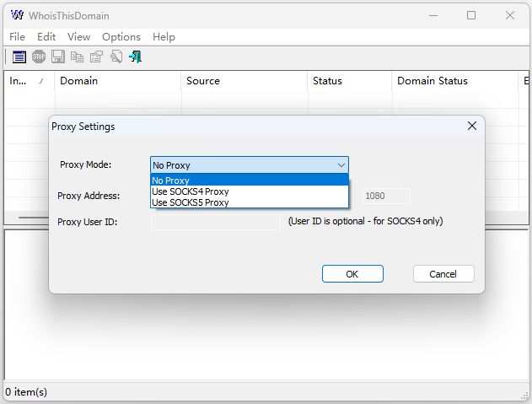Click the proxy port 1080 field
This screenshot has height=404, width=532.
point(386,196)
